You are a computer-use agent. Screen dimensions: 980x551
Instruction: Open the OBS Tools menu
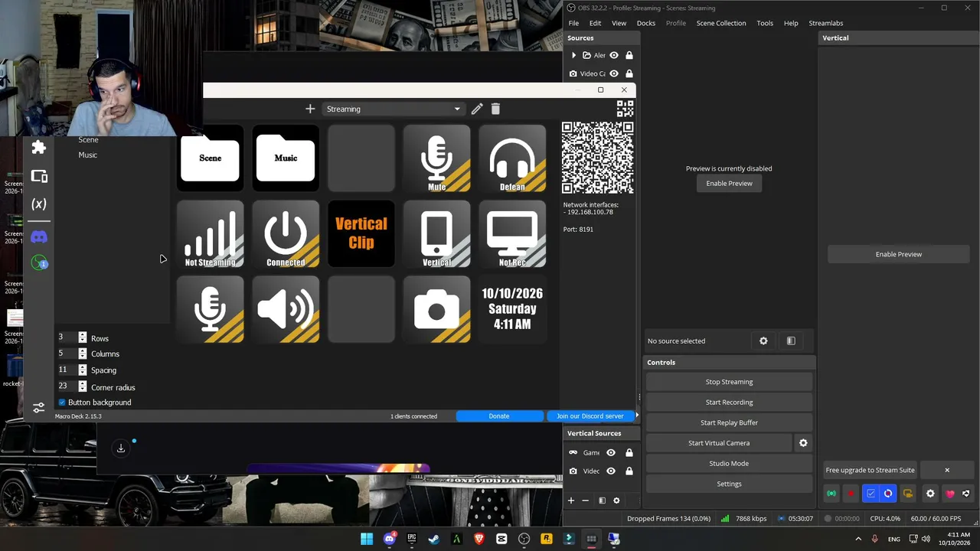(x=765, y=23)
